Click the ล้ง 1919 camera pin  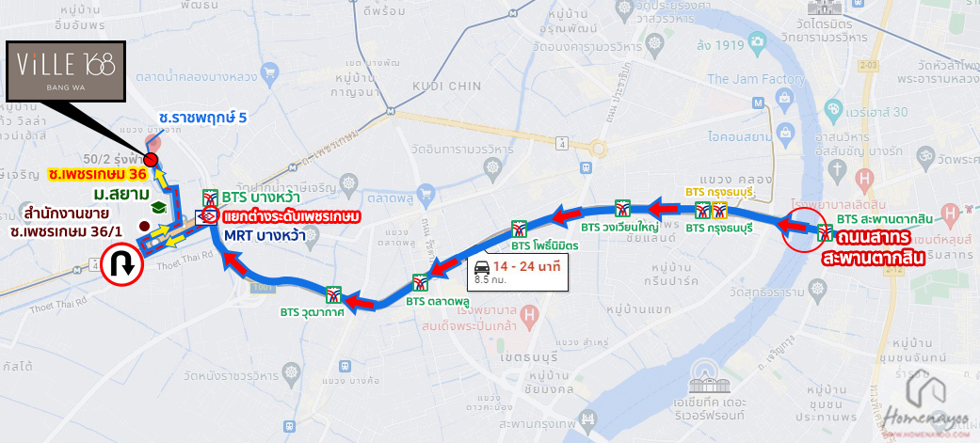(x=758, y=43)
